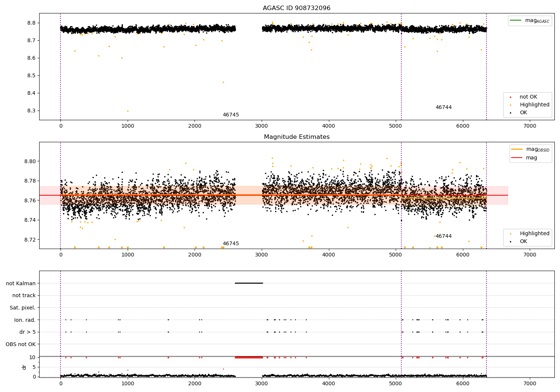Image resolution: width=560 pixels, height=392 pixels.
Task: Click the 5 tick on dr axis
Action: pyautogui.click(x=34, y=367)
